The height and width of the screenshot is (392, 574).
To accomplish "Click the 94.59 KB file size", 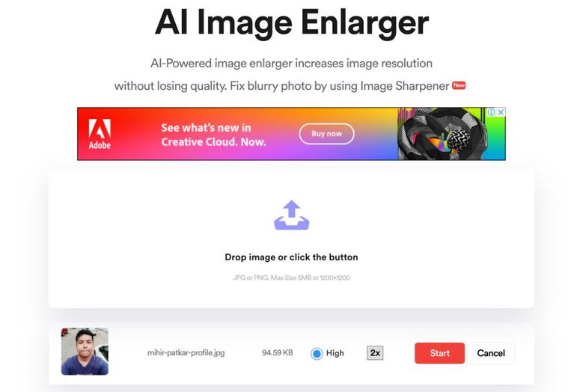I will coord(277,353).
